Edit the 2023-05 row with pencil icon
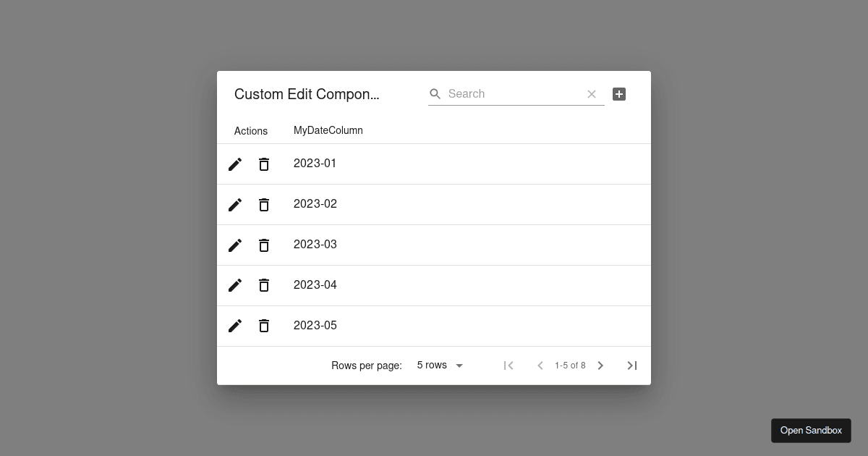 click(x=235, y=326)
